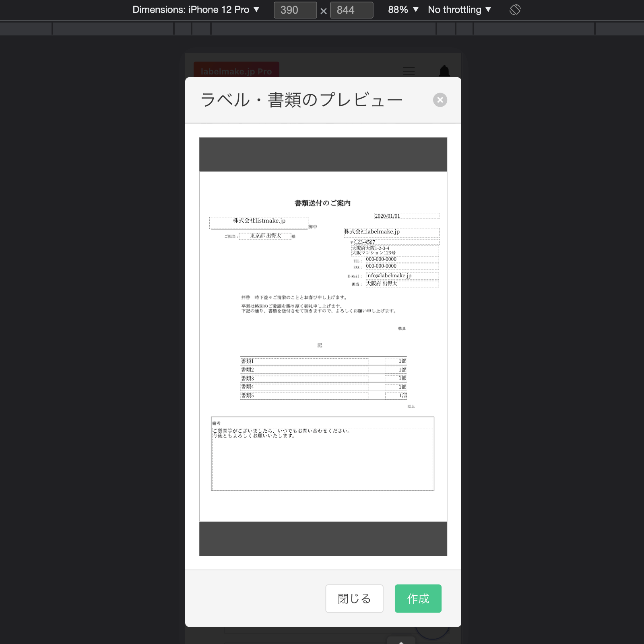Click the notification bell icon
The height and width of the screenshot is (644, 644).
click(444, 71)
